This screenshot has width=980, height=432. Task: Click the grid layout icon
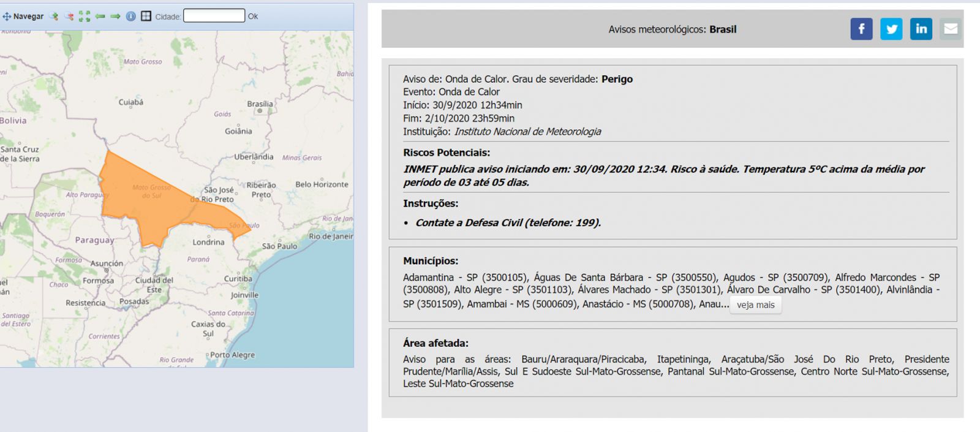[x=146, y=17]
